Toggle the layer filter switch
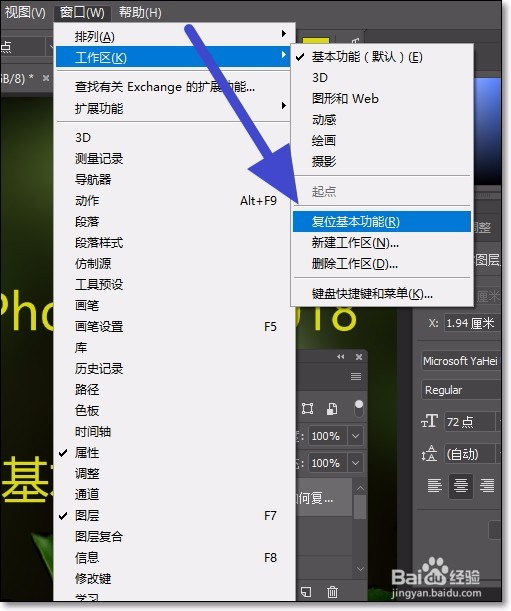 click(359, 409)
